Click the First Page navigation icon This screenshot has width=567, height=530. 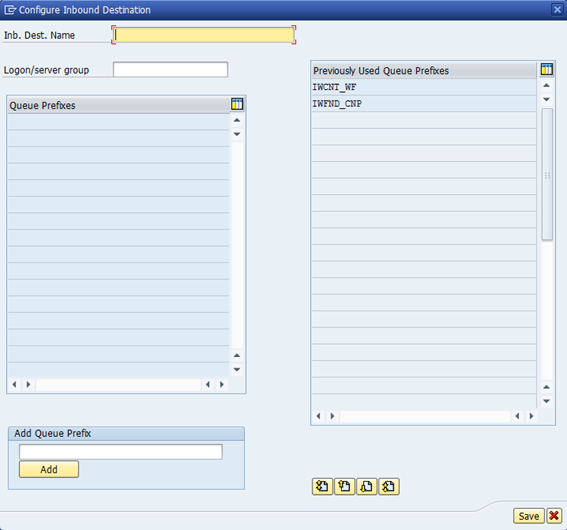click(x=322, y=487)
